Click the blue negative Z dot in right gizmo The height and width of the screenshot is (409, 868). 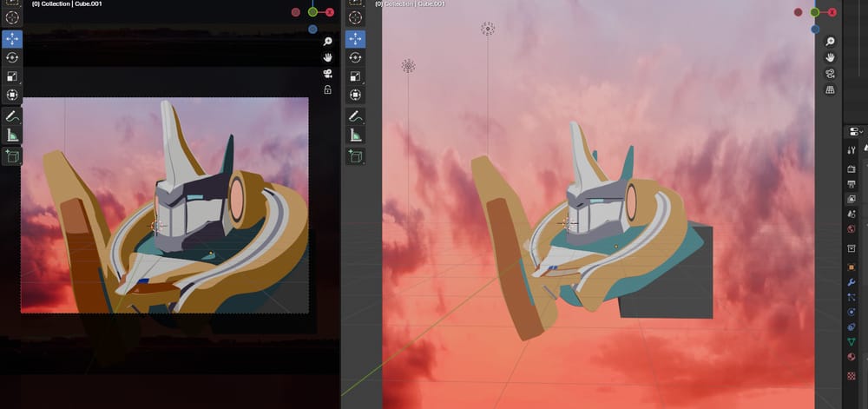click(815, 30)
